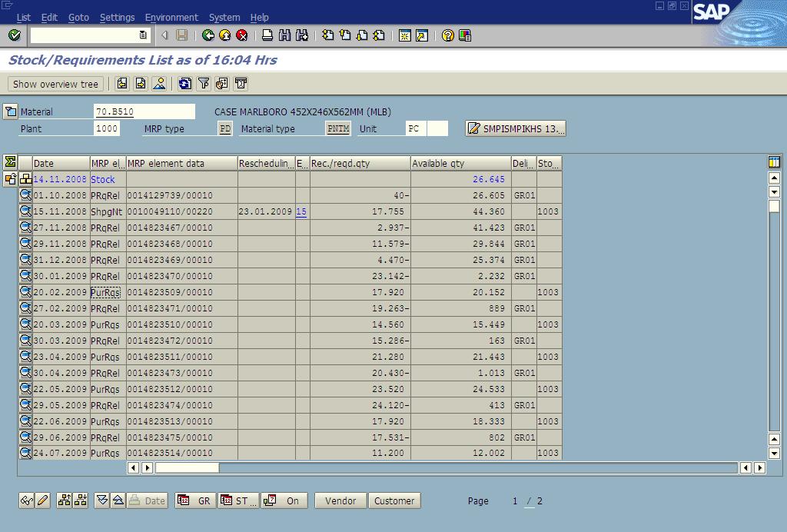Go to the last page icon
Screen dimensions: 787x532
pos(379,35)
